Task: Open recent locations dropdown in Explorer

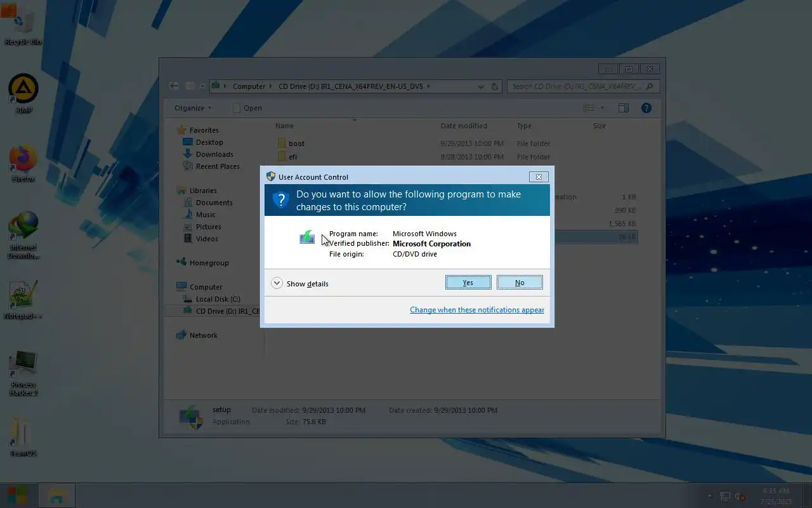Action: [x=202, y=86]
